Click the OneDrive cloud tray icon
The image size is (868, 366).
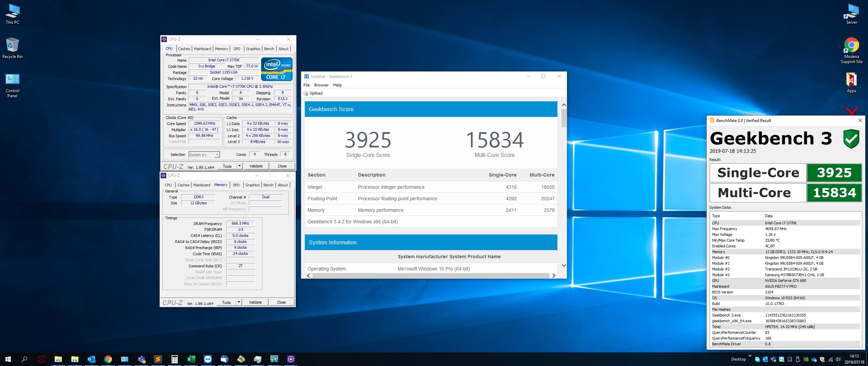coord(814,360)
